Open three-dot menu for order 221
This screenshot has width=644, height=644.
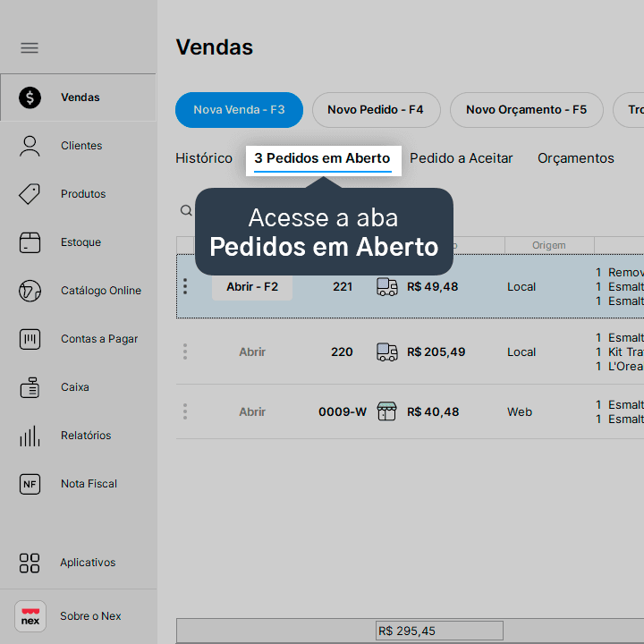[185, 286]
